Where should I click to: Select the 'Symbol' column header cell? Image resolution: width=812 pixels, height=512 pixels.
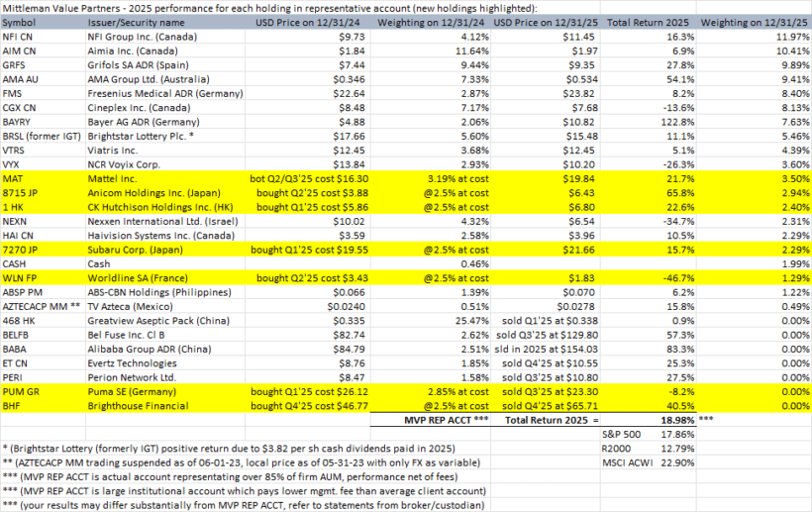43,22
